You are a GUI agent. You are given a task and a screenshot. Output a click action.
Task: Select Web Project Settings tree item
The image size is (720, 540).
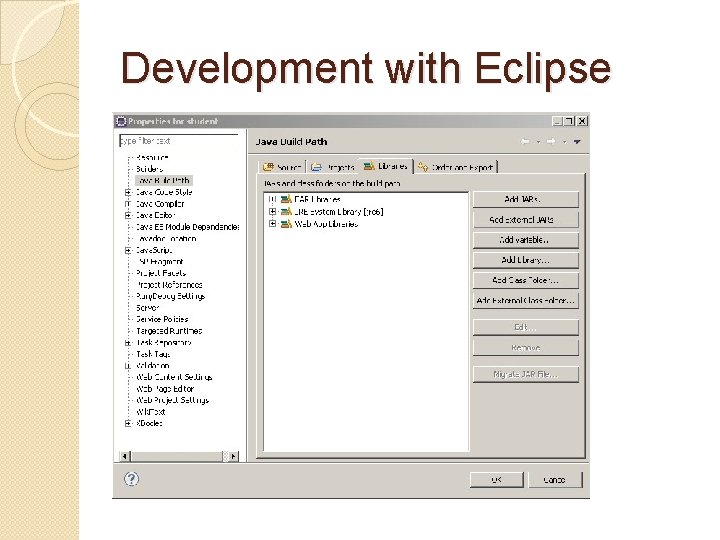click(173, 400)
